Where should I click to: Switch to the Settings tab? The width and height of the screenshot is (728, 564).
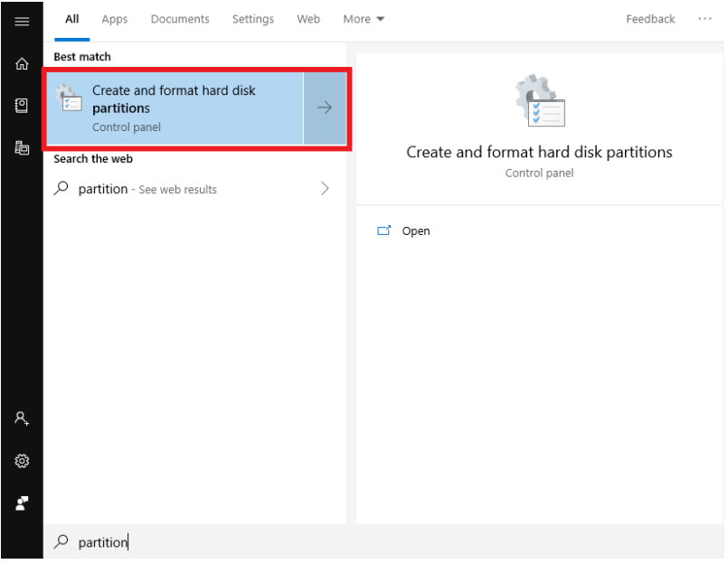coord(253,19)
